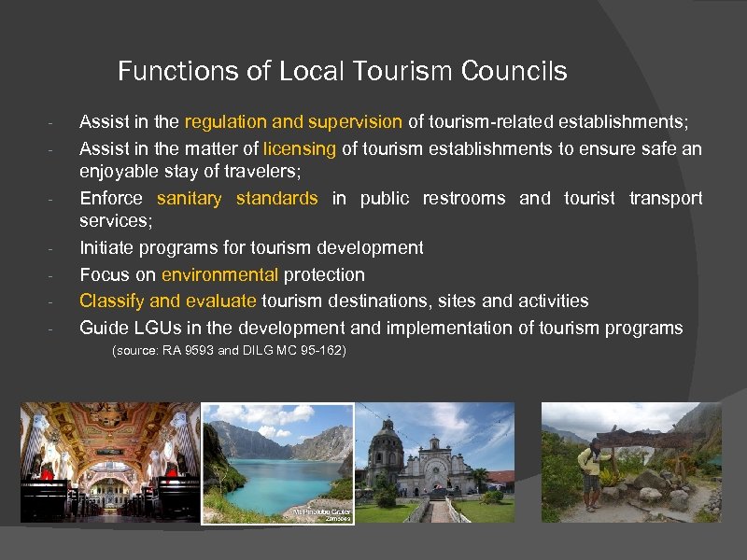This screenshot has height=560, width=747.
Task: Click the text 'enjoyable stay of travelers;'
Action: [190, 172]
